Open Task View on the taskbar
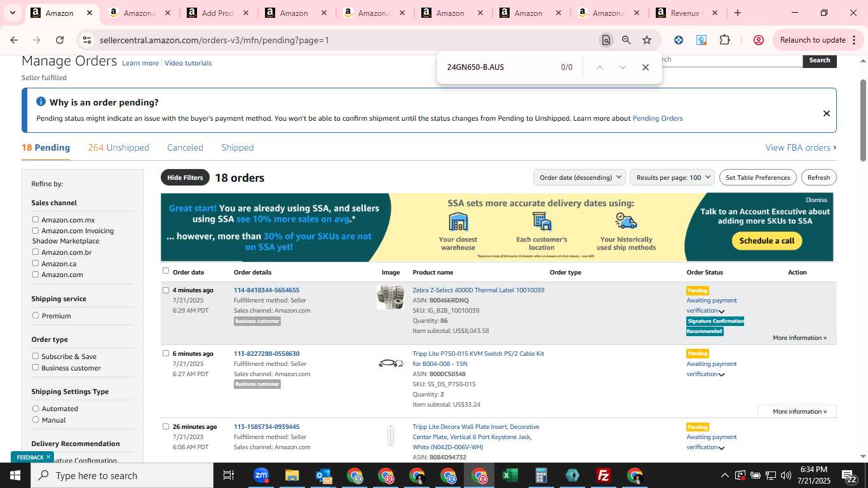This screenshot has height=488, width=868. point(229,475)
